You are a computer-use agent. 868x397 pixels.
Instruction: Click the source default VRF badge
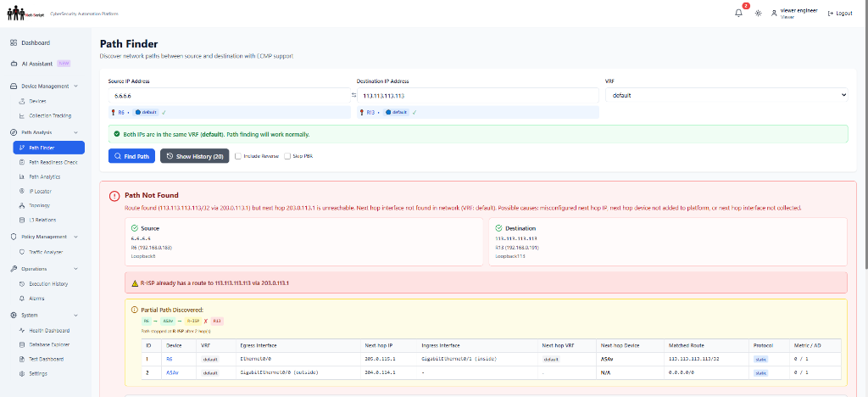pos(146,113)
